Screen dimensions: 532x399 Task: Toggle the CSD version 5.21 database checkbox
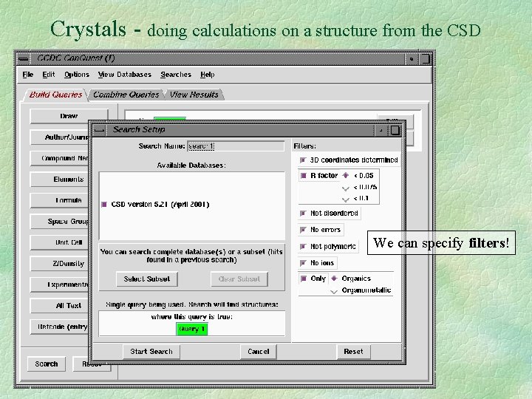click(x=104, y=204)
